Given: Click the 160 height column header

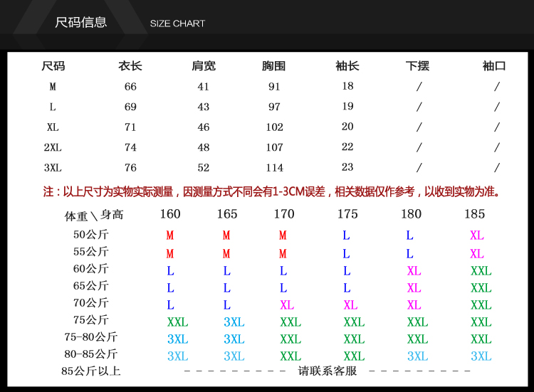Looking at the screenshot, I should 170,214.
